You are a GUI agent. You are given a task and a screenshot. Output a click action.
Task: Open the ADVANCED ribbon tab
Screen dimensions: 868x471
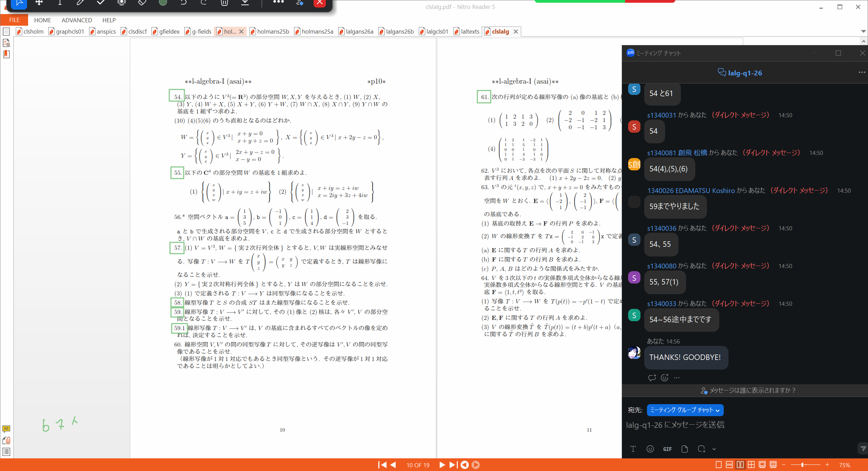[x=77, y=20]
